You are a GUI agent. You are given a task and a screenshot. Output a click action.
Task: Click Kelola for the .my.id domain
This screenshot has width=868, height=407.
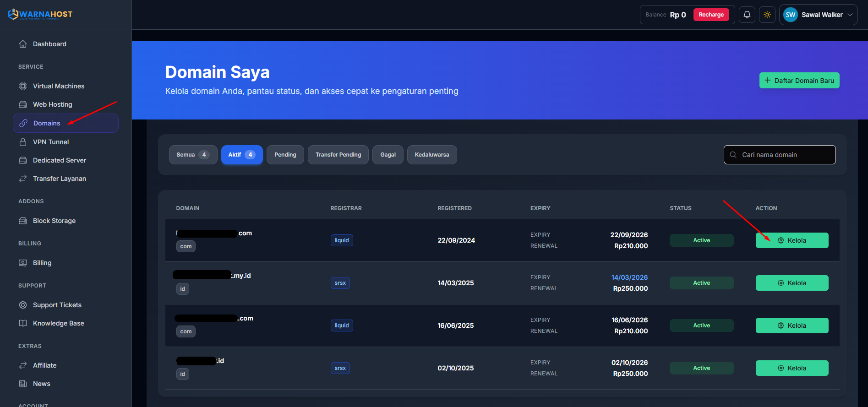tap(792, 283)
